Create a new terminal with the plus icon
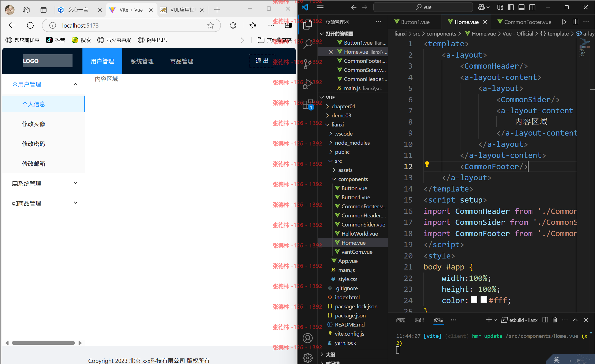 pos(489,320)
